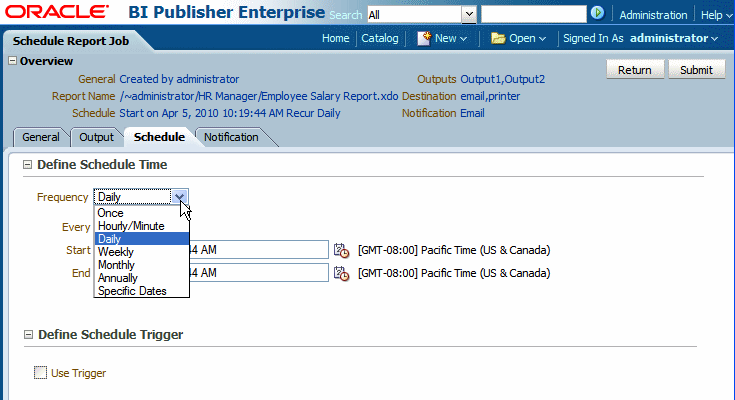This screenshot has width=735, height=400.
Task: Run search with the green go icon
Action: [x=597, y=13]
